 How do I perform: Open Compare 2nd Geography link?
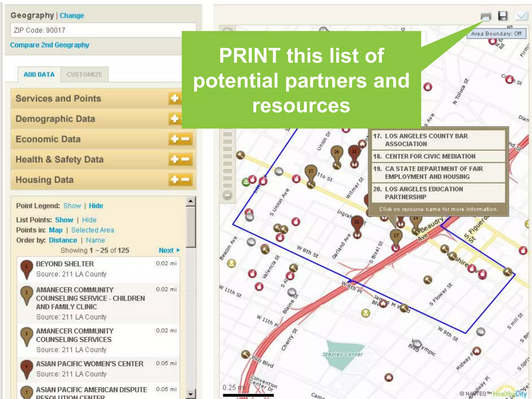50,45
